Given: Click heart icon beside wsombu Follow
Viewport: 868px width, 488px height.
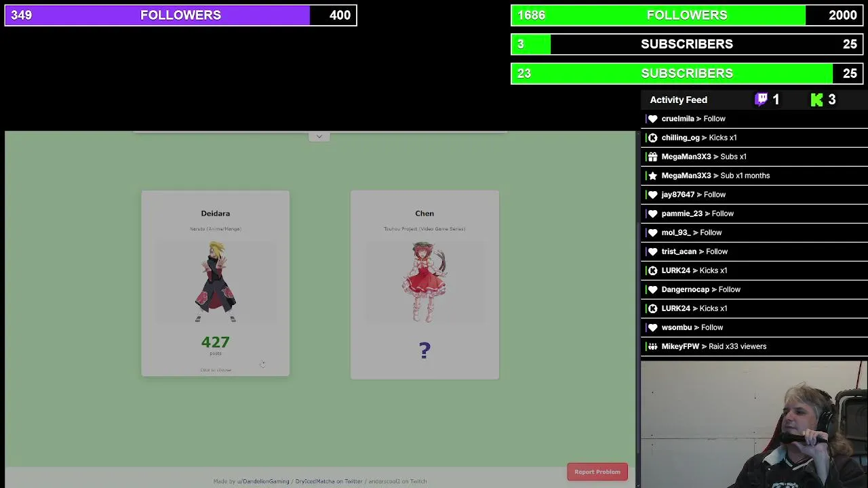Looking at the screenshot, I should point(653,327).
